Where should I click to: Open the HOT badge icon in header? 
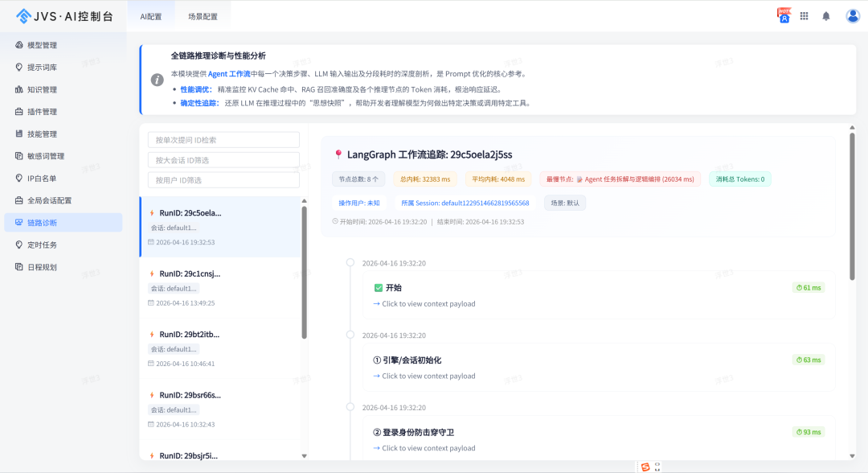coord(784,15)
